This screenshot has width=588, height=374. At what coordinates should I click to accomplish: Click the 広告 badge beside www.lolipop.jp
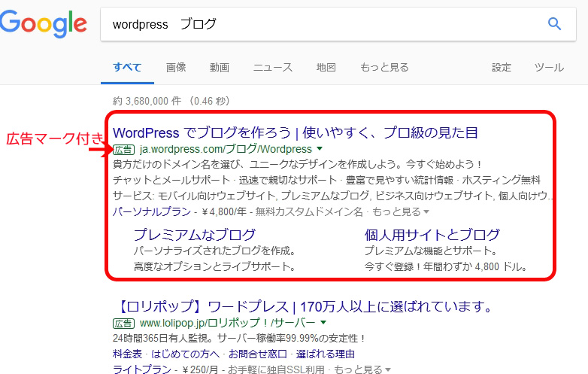point(123,324)
